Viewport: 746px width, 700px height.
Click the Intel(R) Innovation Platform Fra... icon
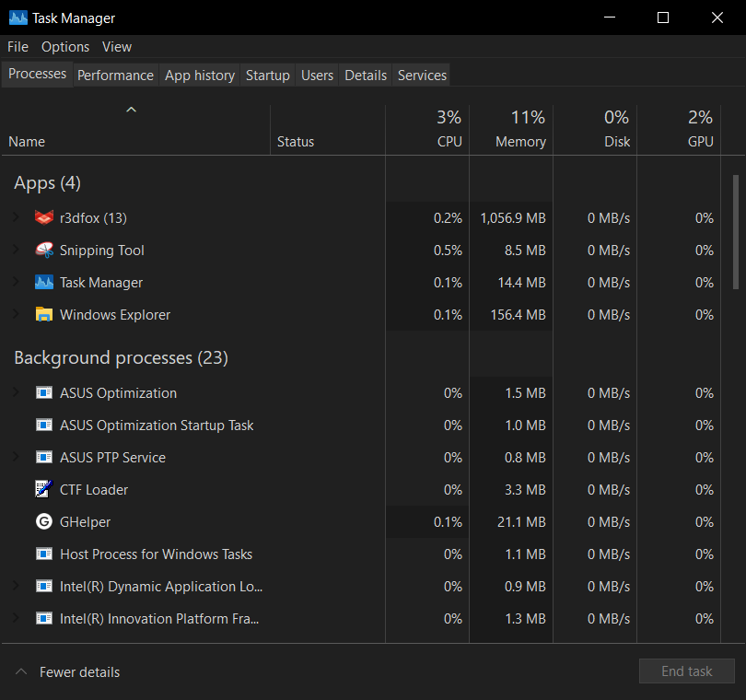point(44,619)
